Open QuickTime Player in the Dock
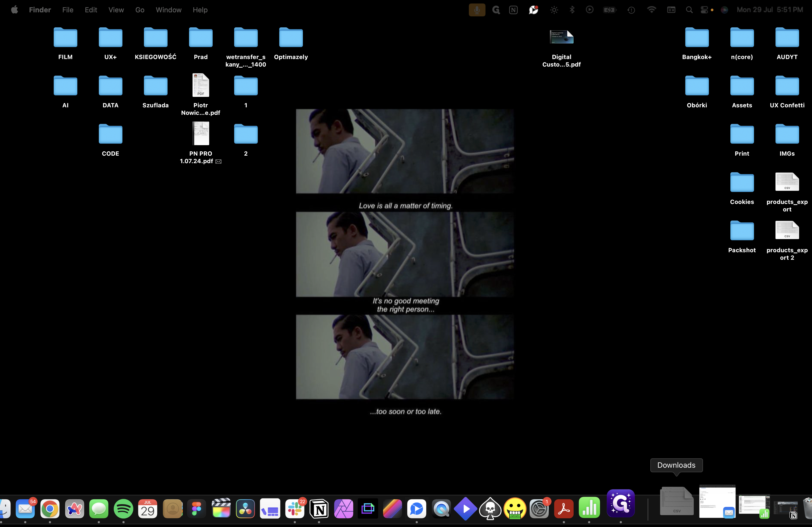The width and height of the screenshot is (812, 527). coord(441,508)
